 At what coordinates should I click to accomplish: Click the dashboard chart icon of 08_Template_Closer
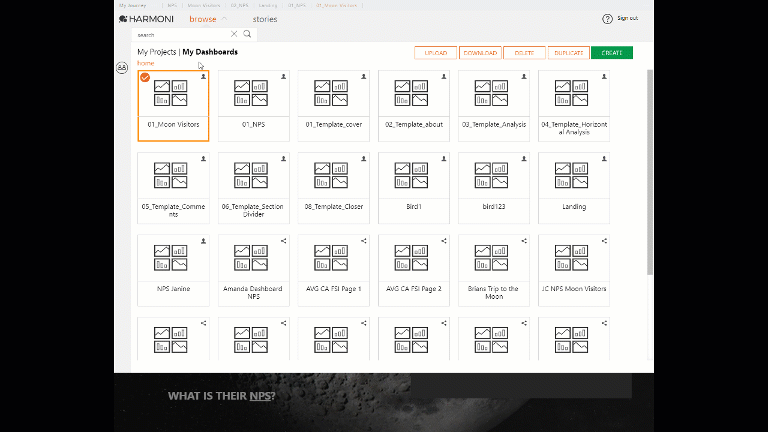click(x=331, y=175)
